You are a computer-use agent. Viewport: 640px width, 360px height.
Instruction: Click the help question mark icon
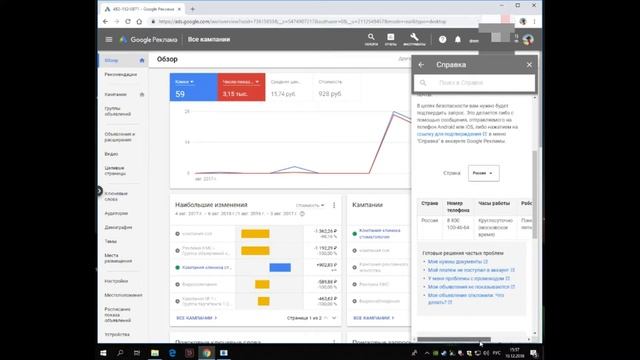442,40
